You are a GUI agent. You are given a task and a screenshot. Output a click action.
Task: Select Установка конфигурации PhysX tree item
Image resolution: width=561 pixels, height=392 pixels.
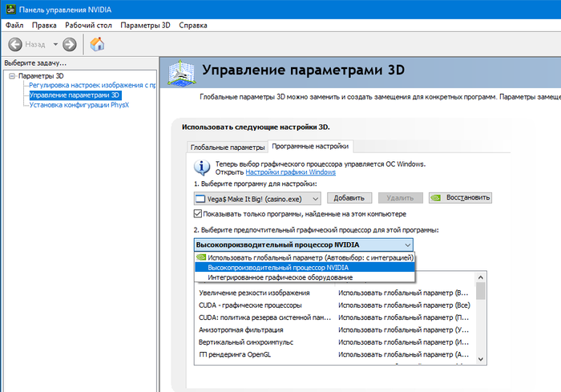coord(79,105)
